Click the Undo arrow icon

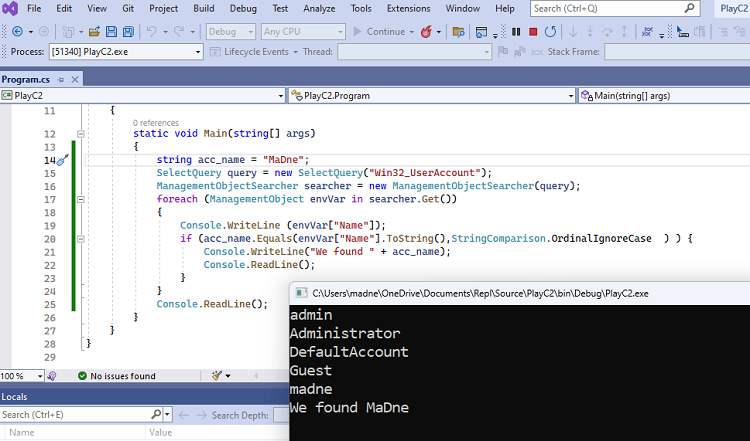[152, 32]
